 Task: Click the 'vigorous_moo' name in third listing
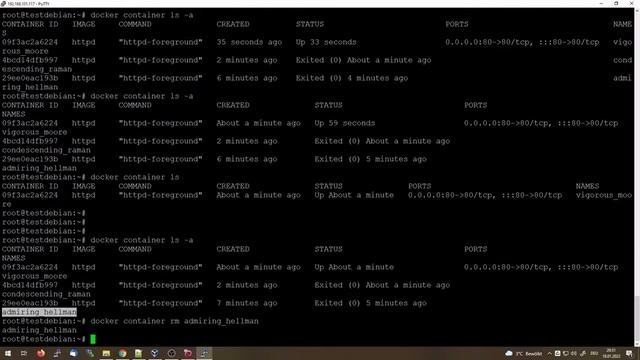[604, 195]
